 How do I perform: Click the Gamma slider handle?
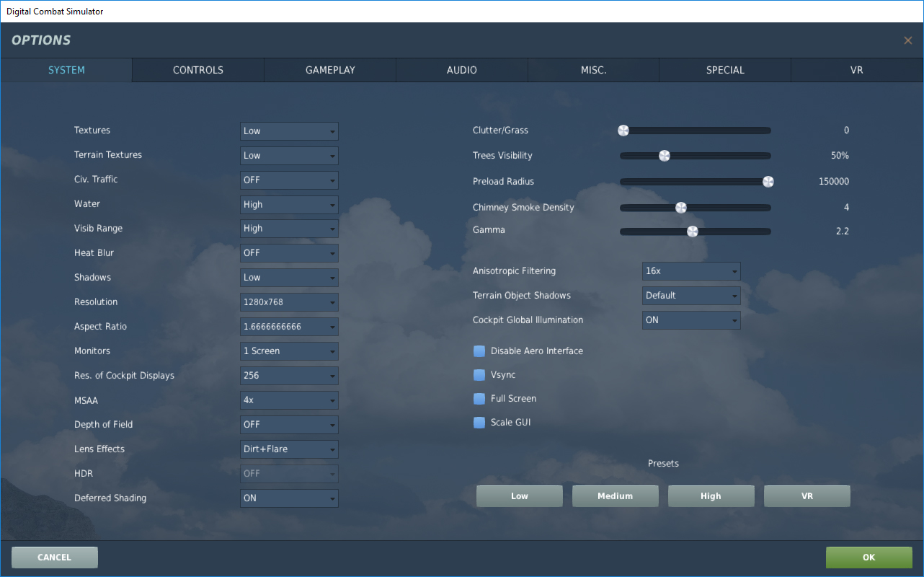693,232
